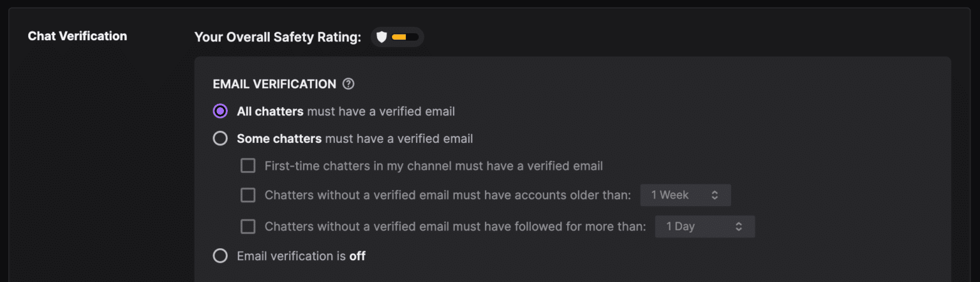Click the "Chat Verification" section label

[x=77, y=36]
